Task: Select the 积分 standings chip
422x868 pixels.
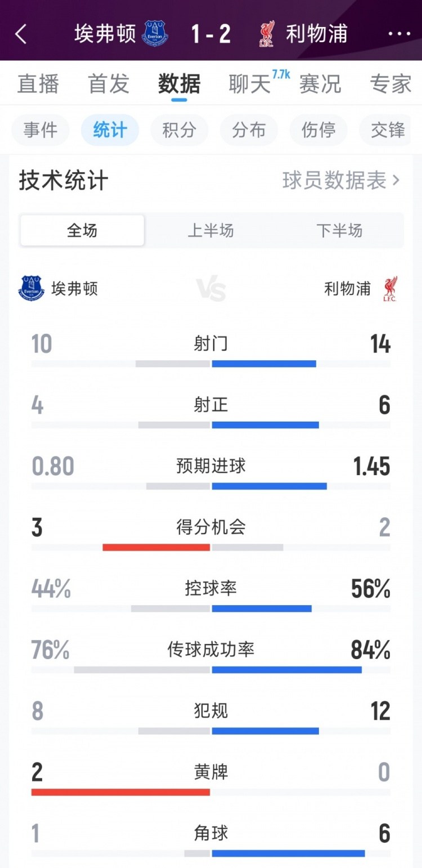Action: [179, 130]
